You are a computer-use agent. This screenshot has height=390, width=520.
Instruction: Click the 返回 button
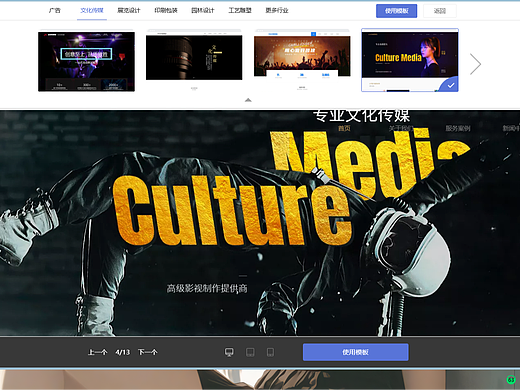[440, 11]
